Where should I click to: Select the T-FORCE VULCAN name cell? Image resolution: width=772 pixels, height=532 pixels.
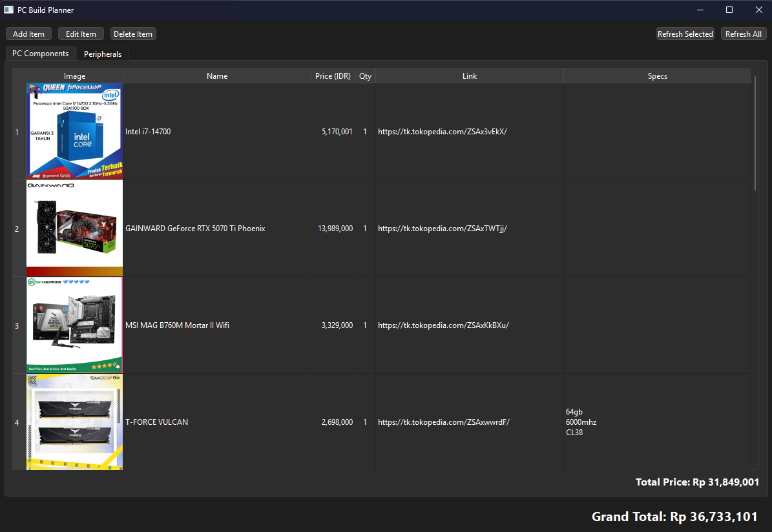216,422
